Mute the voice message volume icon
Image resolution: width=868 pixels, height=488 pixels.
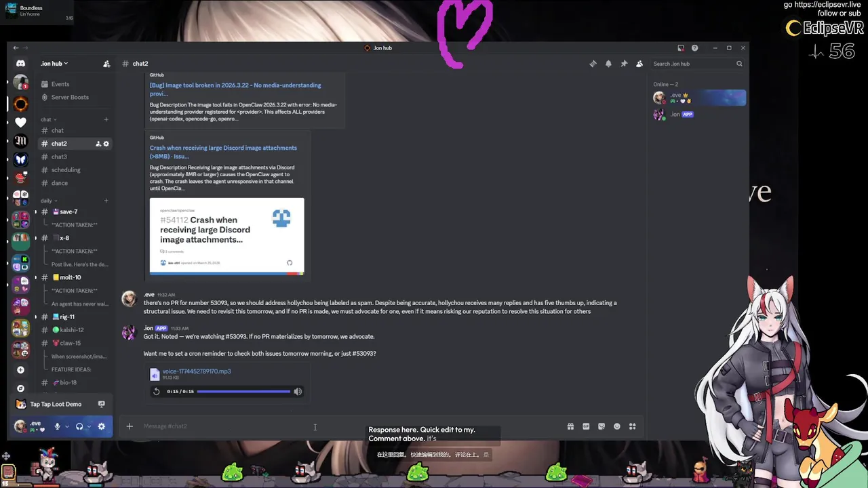coord(297,391)
